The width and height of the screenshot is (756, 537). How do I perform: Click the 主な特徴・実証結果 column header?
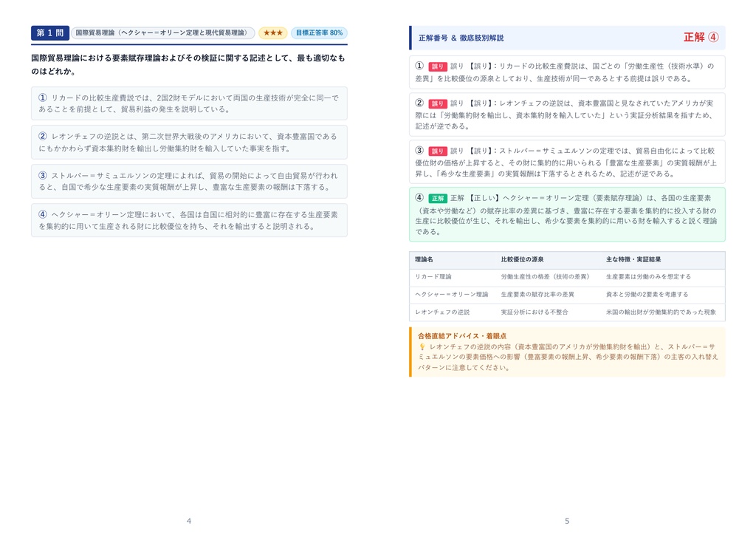633,259
